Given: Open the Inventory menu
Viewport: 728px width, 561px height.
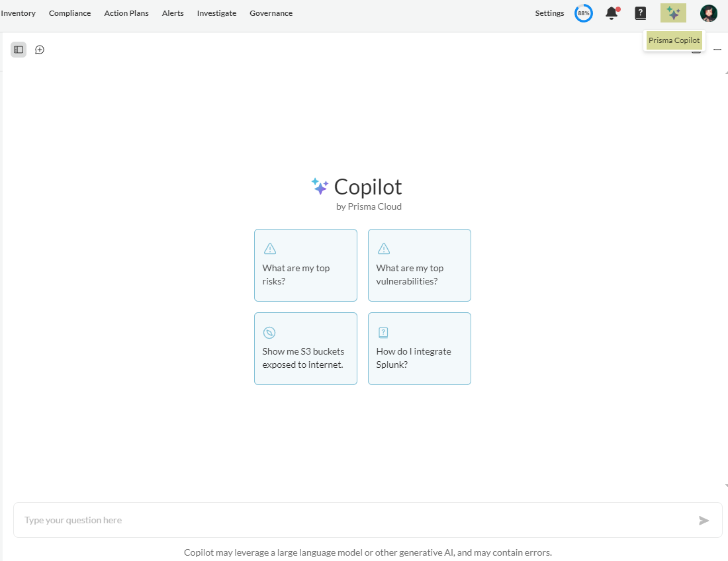Looking at the screenshot, I should (x=18, y=13).
